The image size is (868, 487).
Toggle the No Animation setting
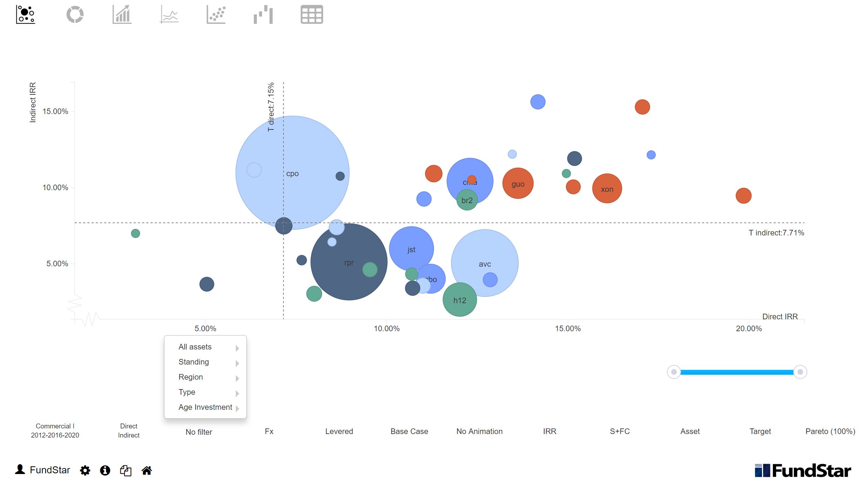tap(479, 431)
